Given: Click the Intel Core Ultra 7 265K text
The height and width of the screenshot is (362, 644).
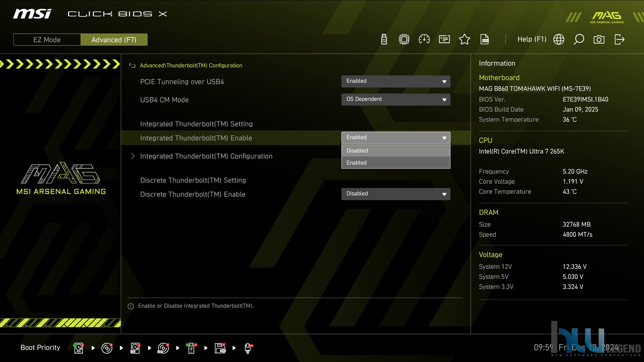Looking at the screenshot, I should click(521, 151).
